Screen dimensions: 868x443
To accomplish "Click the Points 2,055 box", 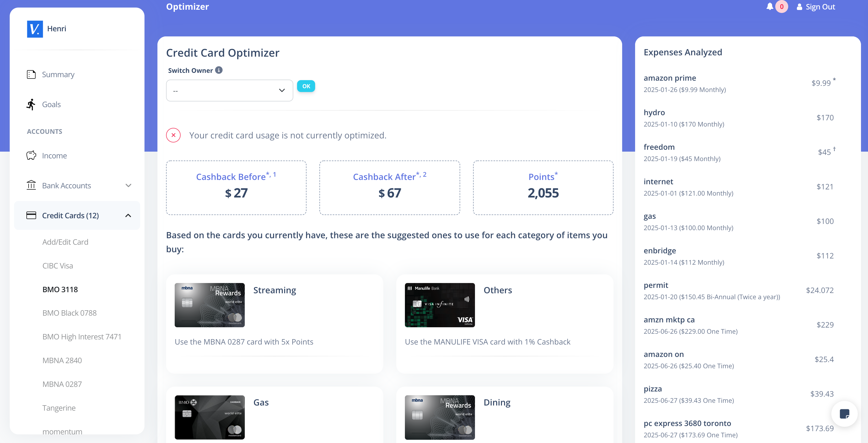I will click(x=543, y=188).
